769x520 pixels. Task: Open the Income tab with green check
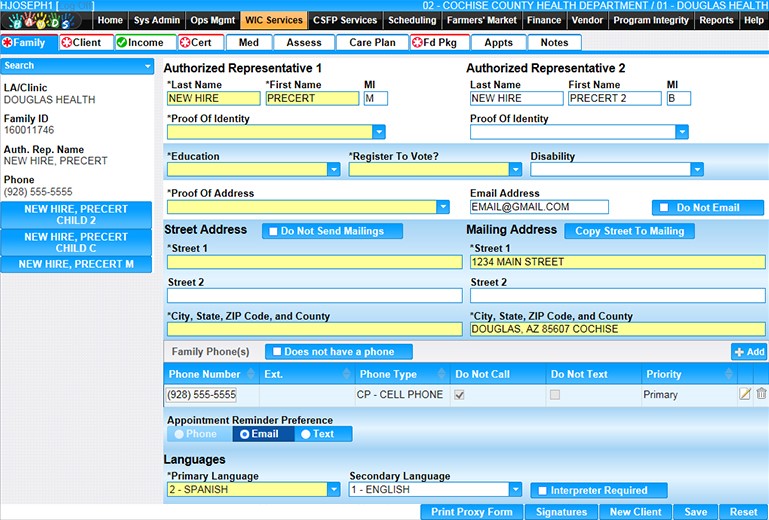tap(139, 43)
